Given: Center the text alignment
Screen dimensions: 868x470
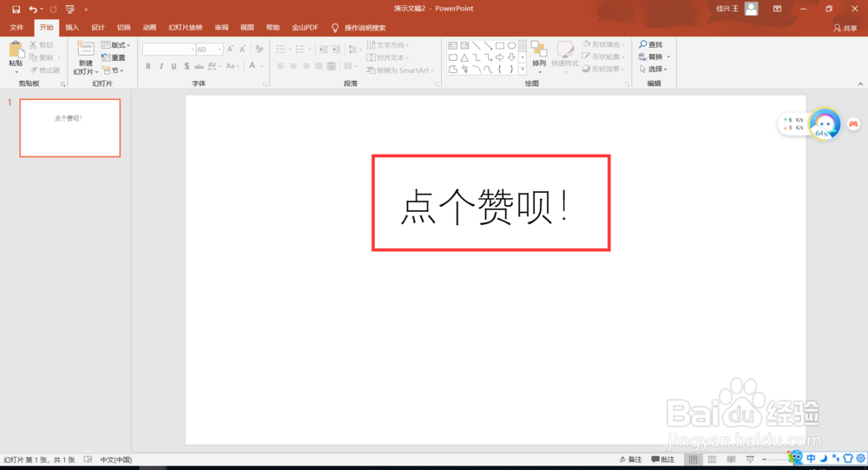Looking at the screenshot, I should [293, 66].
